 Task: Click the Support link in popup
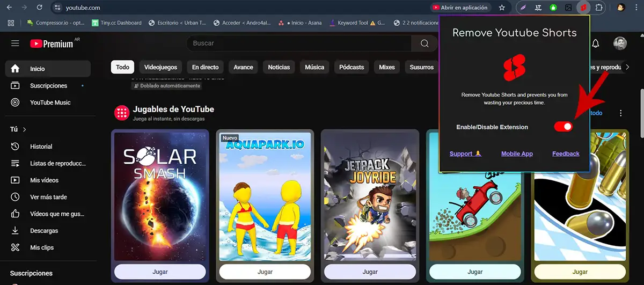pos(465,154)
